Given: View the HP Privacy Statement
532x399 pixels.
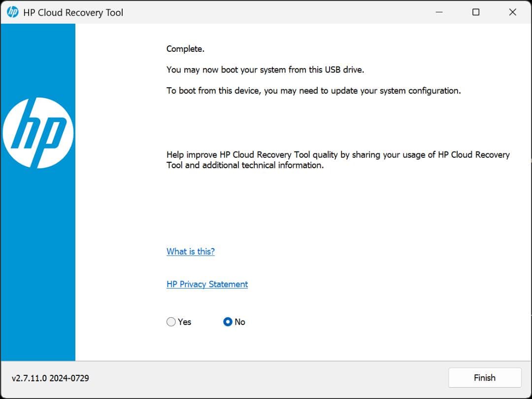Looking at the screenshot, I should click(207, 284).
